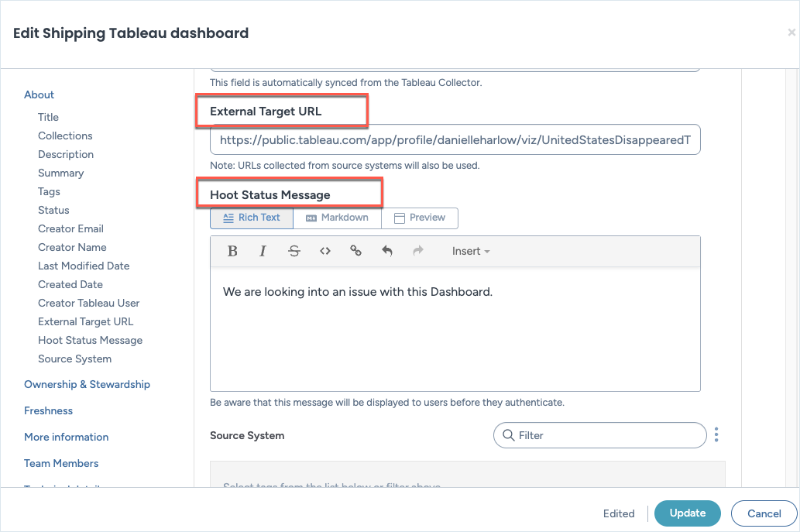Close the Edit Shipping Tableau dashboard dialog
This screenshot has height=532, width=800.
(x=791, y=33)
